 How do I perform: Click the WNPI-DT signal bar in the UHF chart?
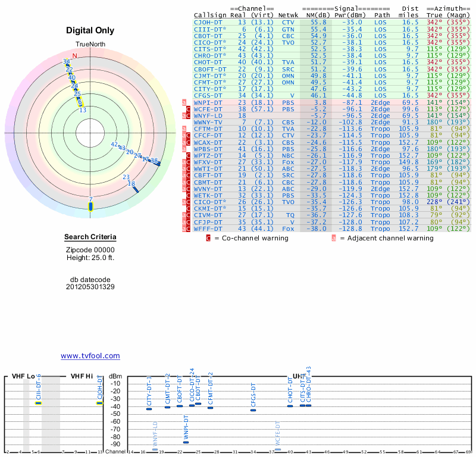coord(186,442)
